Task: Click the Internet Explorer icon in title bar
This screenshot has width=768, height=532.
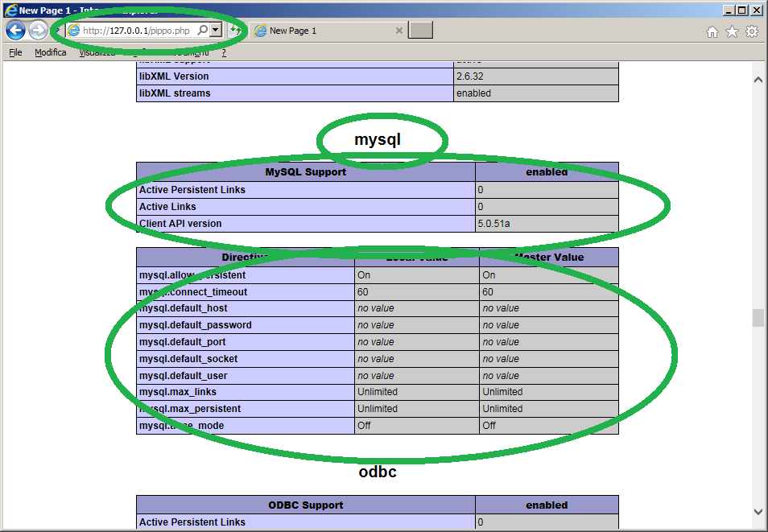Action: (10, 10)
